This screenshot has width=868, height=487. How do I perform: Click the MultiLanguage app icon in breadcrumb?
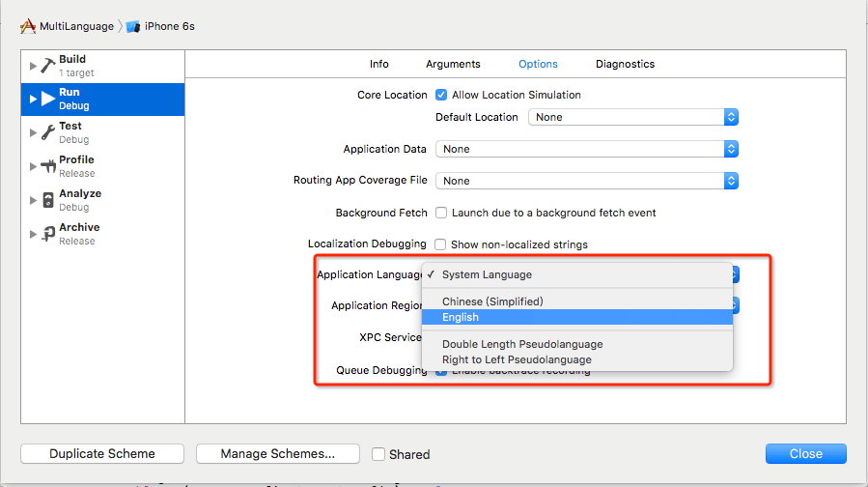tap(28, 26)
